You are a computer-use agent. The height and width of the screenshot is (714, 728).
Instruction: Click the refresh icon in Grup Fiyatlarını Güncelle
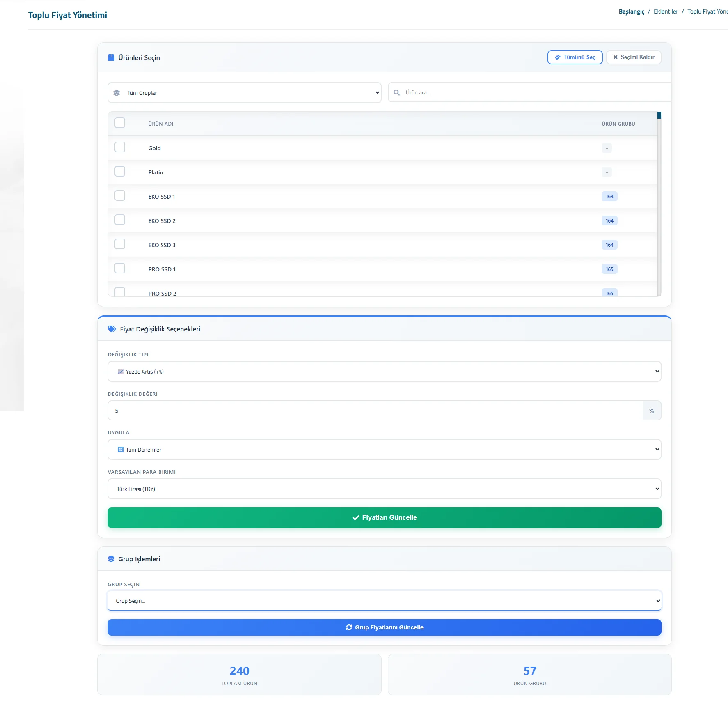(x=349, y=627)
